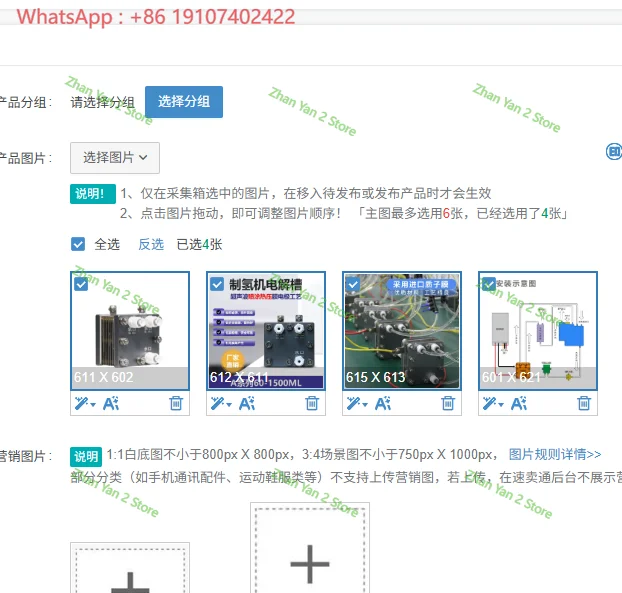Expand edit options arrow under 601 X 621 image
The width and height of the screenshot is (622, 593).
(501, 405)
